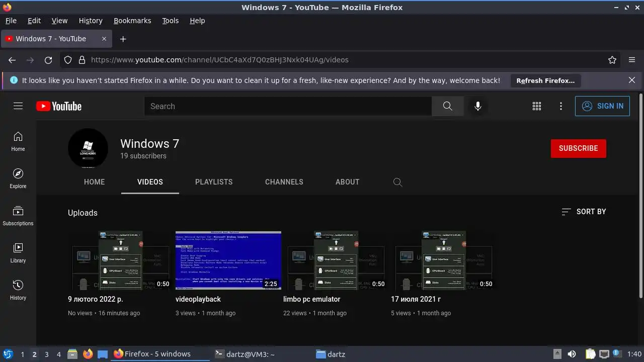Open the videoplayback video title link

[x=198, y=299]
